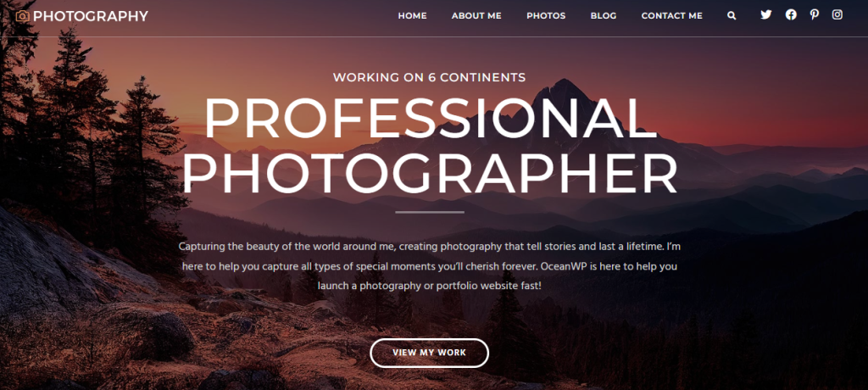Open the About Me page
Viewport: 868px width, 390px height.
point(476,16)
